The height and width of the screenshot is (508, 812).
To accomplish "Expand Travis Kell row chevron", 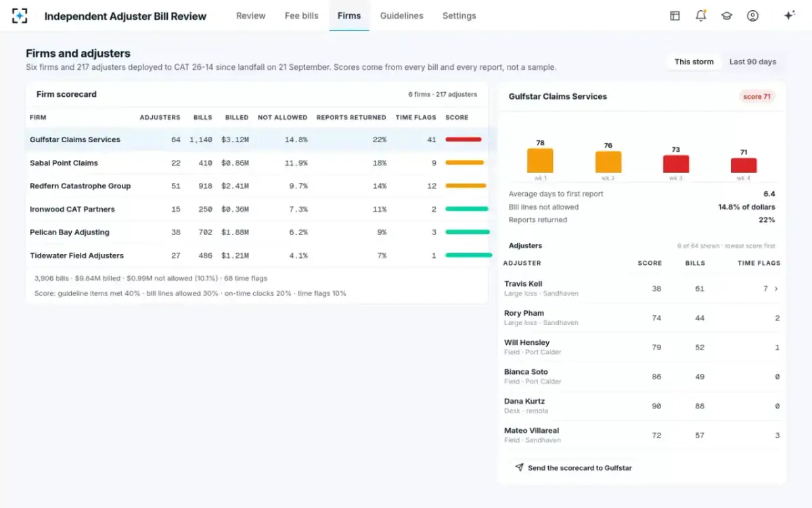I will (776, 289).
